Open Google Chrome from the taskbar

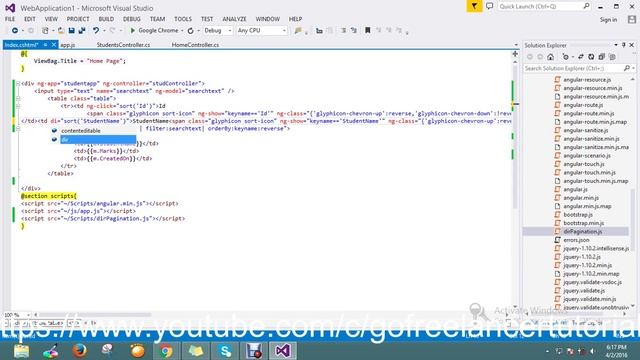point(166,351)
